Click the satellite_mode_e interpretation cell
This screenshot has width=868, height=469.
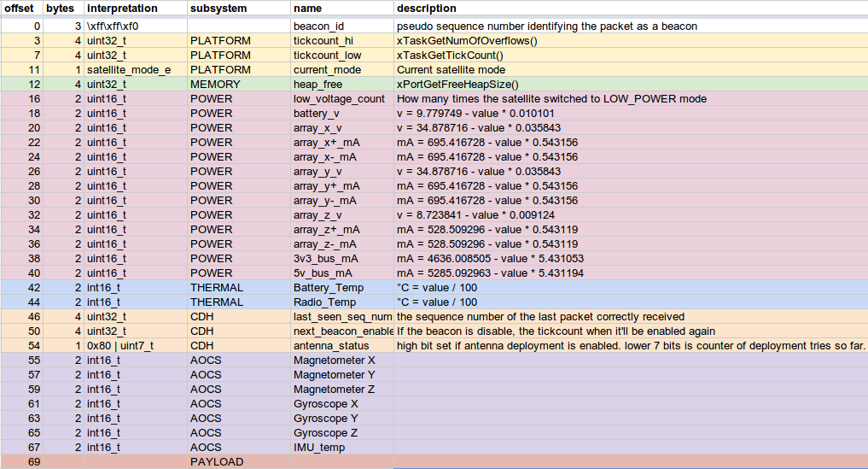pyautogui.click(x=135, y=70)
